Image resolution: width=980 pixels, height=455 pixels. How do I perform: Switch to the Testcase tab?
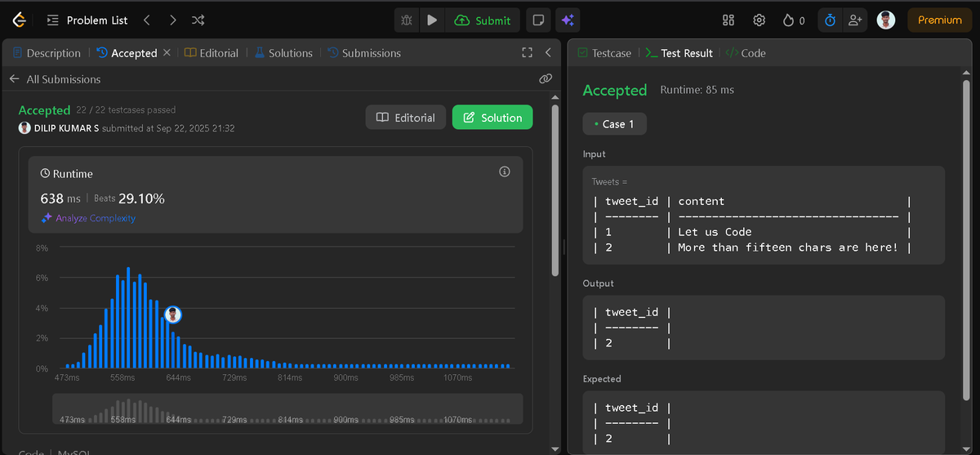point(604,53)
